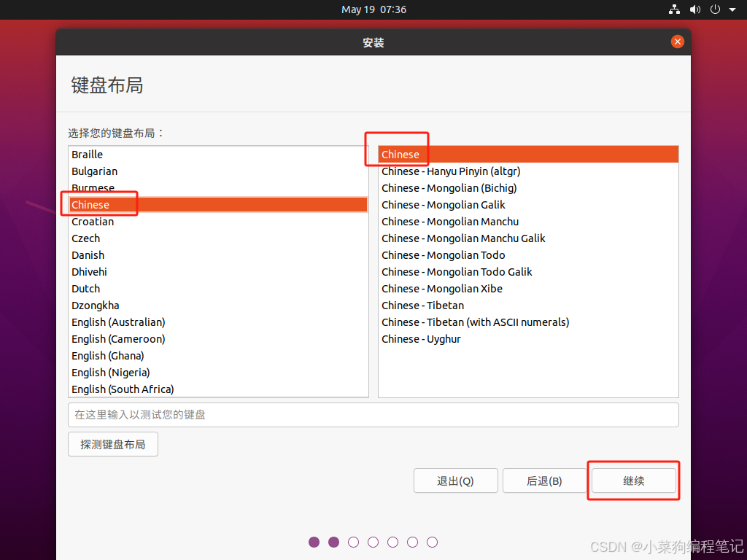This screenshot has height=560, width=747.
Task: Click the power icon in top bar
Action: (715, 9)
